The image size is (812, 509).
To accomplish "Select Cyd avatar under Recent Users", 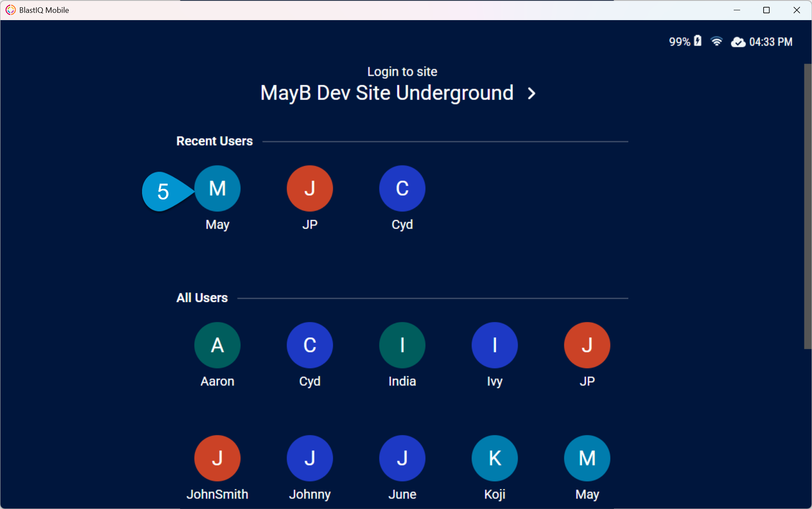I will pos(402,188).
